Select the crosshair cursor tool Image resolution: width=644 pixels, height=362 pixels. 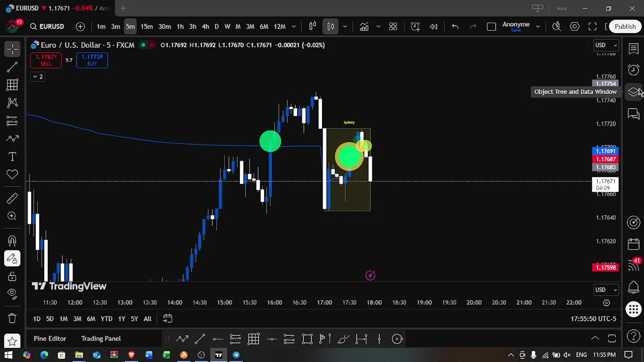pos(13,49)
